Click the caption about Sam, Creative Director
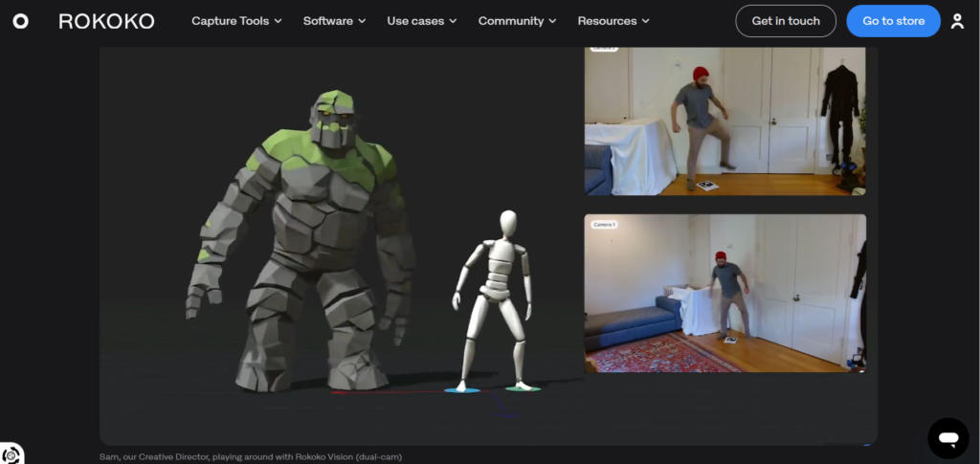 point(251,456)
